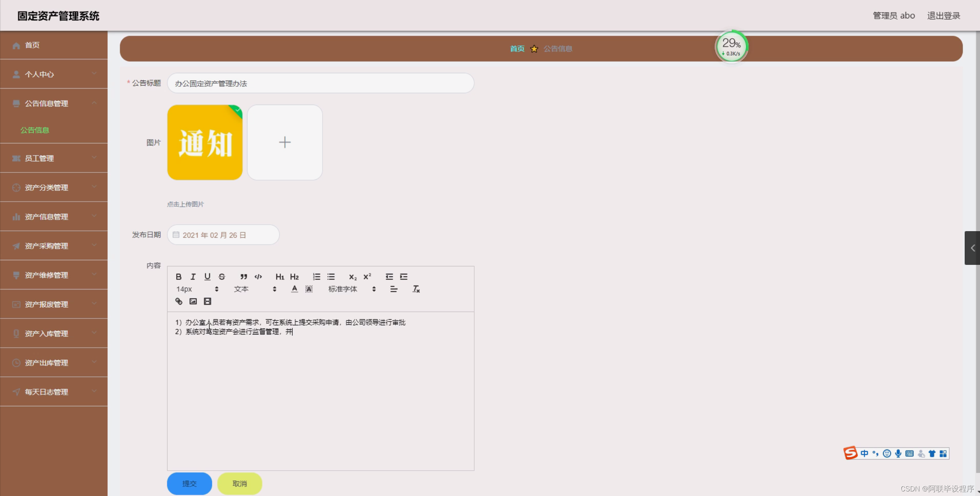Insert a video into content
The image size is (980, 496).
coord(207,301)
